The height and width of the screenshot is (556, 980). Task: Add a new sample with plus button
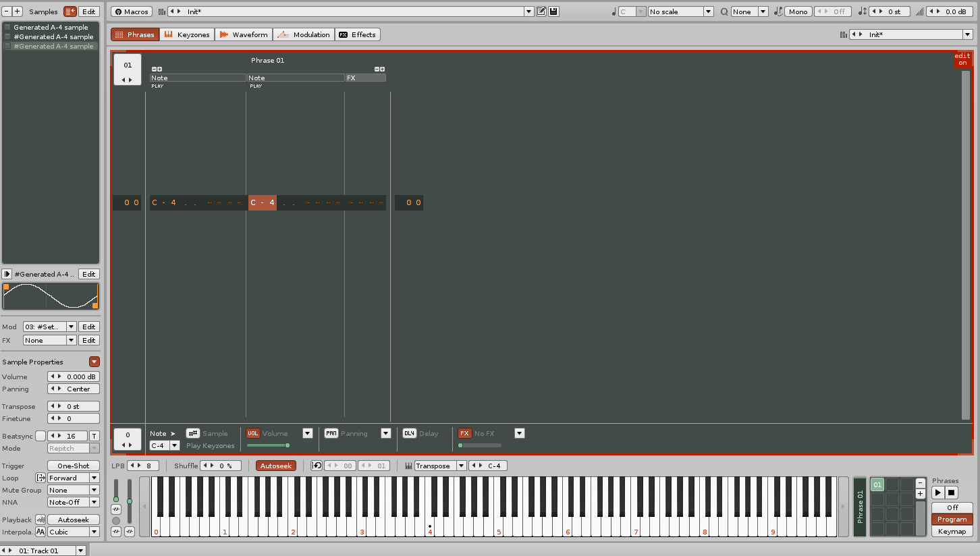tap(18, 11)
